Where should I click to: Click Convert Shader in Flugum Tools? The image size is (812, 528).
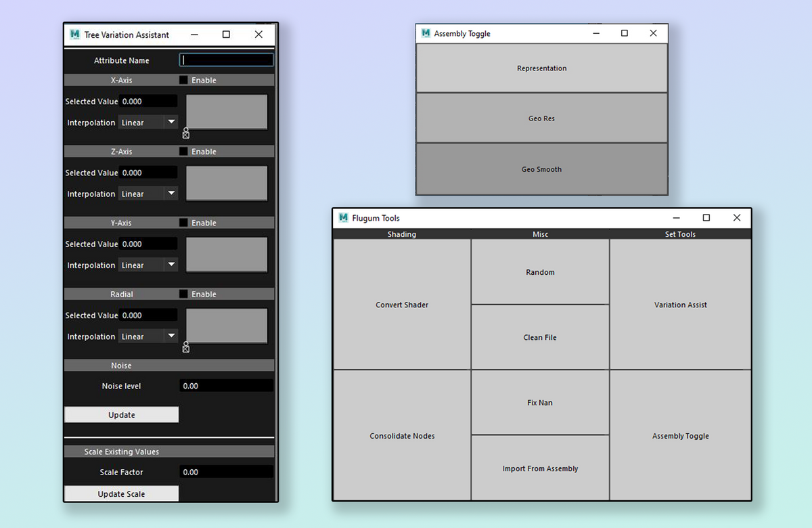(x=401, y=305)
